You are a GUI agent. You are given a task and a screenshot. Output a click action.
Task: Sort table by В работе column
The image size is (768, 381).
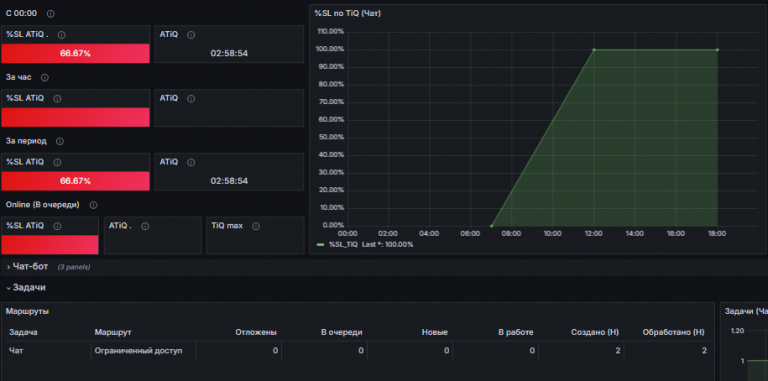[x=516, y=332]
